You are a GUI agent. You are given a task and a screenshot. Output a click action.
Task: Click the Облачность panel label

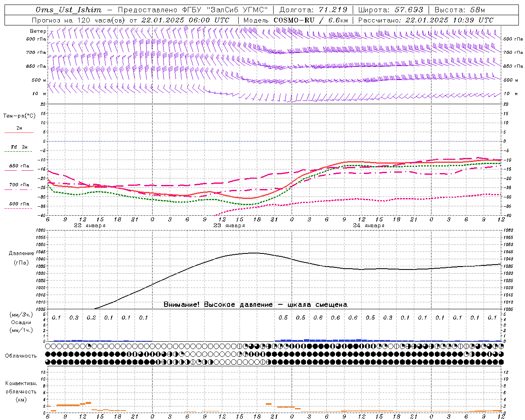click(x=21, y=356)
